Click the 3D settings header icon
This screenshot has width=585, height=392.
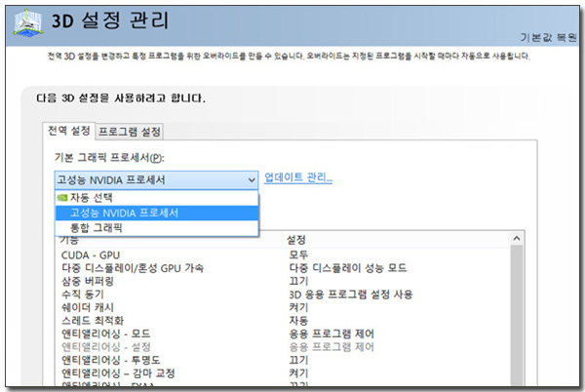pyautogui.click(x=28, y=23)
